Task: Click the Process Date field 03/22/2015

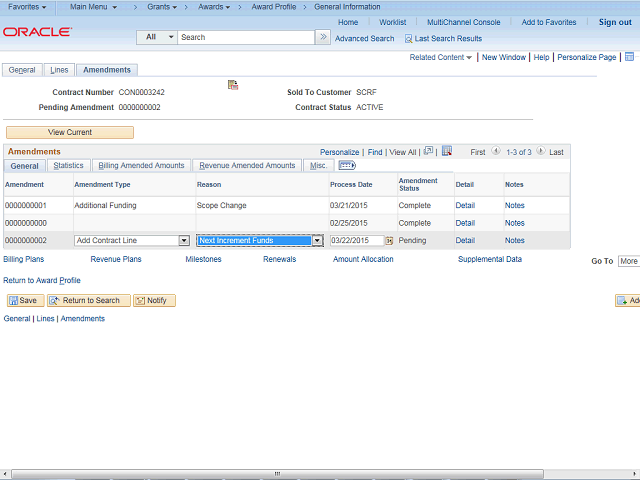Action: (x=357, y=240)
